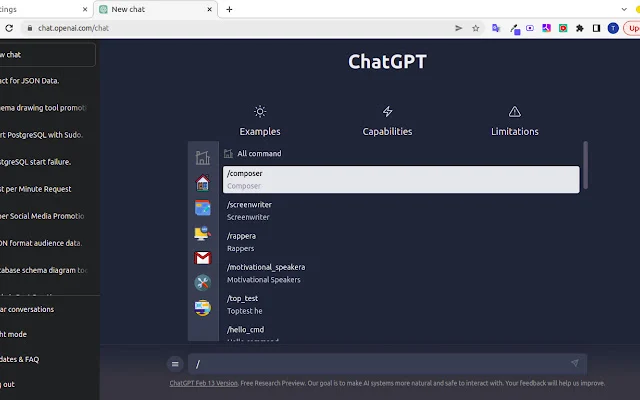Click the command list scrollbar
This screenshot has width=640, height=400.
(x=585, y=165)
